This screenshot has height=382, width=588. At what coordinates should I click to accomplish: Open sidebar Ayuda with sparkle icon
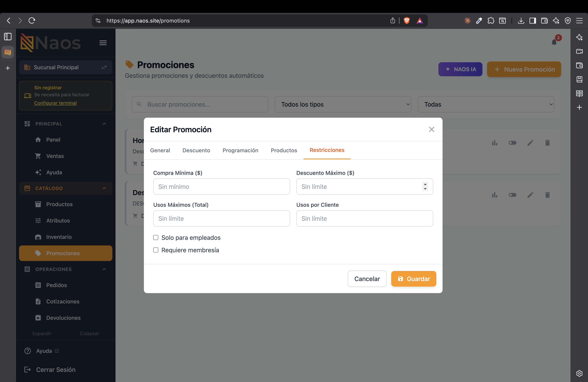click(x=66, y=172)
